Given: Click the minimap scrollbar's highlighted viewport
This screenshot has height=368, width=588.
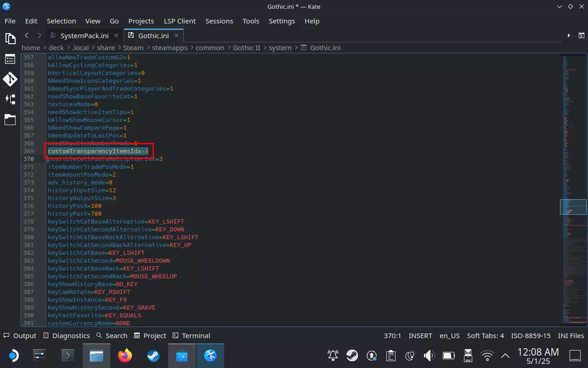Looking at the screenshot, I should [573, 207].
